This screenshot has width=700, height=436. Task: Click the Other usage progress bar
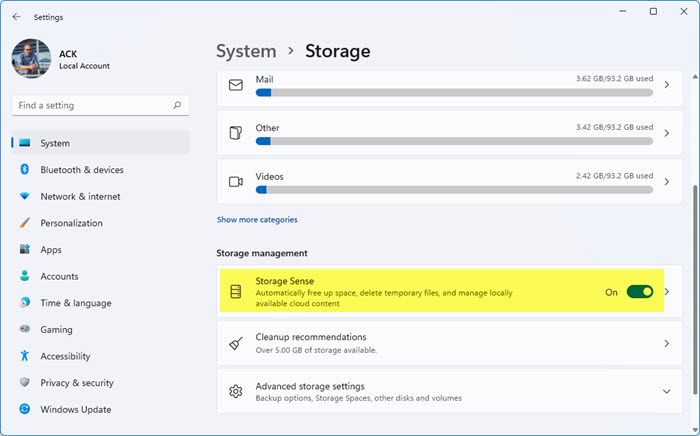454,141
